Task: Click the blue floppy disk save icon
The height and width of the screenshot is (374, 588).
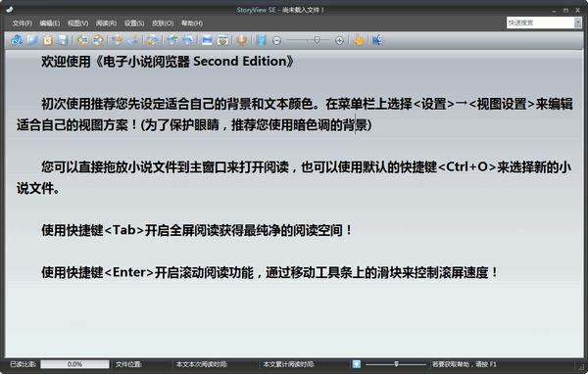Action: pos(63,40)
